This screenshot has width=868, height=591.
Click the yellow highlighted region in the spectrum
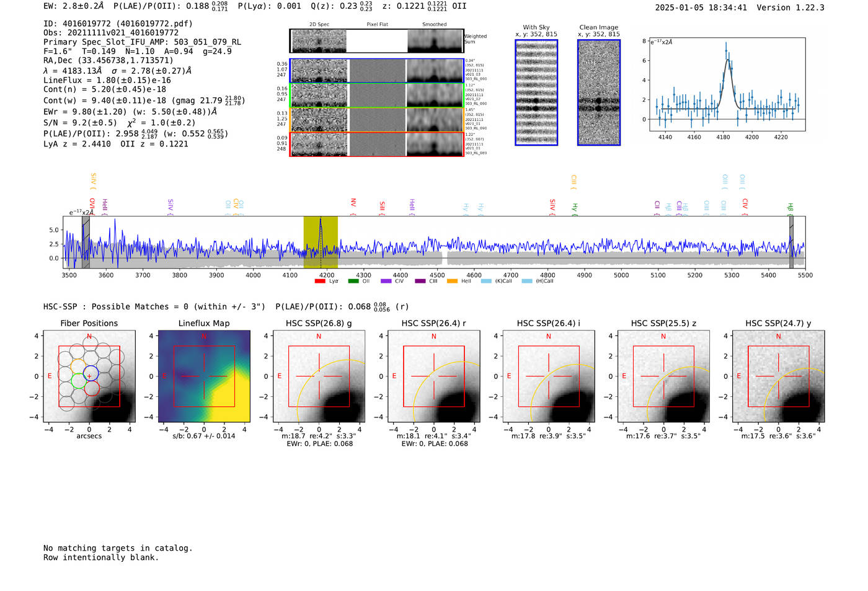click(x=321, y=242)
